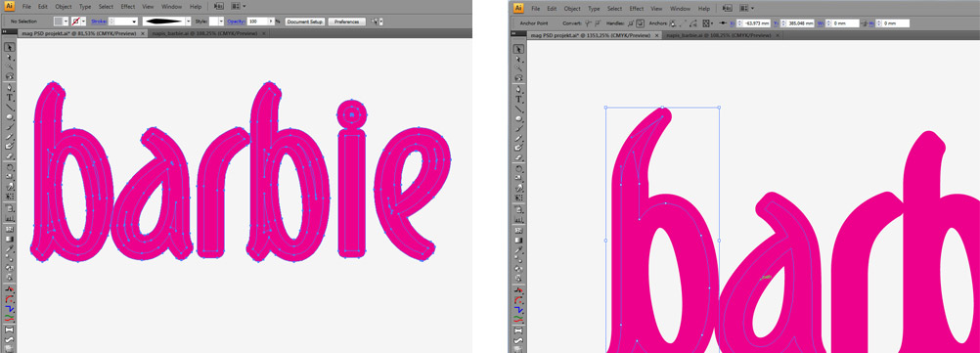This screenshot has width=980, height=353.
Task: Open Window menu in right window
Action: click(680, 9)
